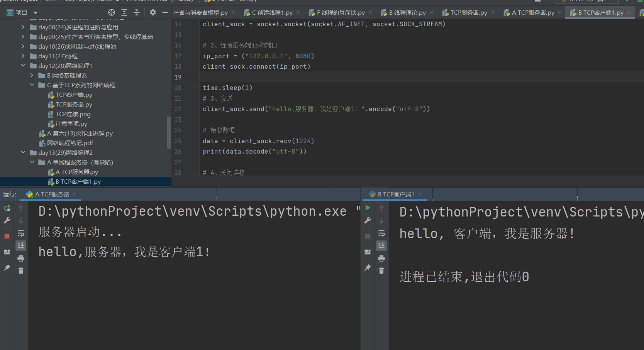Open the project panel settings gear
Viewport: 644px width, 350px height.
pos(153,12)
